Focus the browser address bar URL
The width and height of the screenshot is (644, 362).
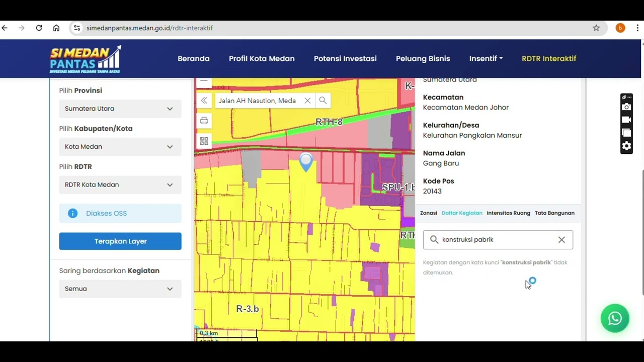149,28
